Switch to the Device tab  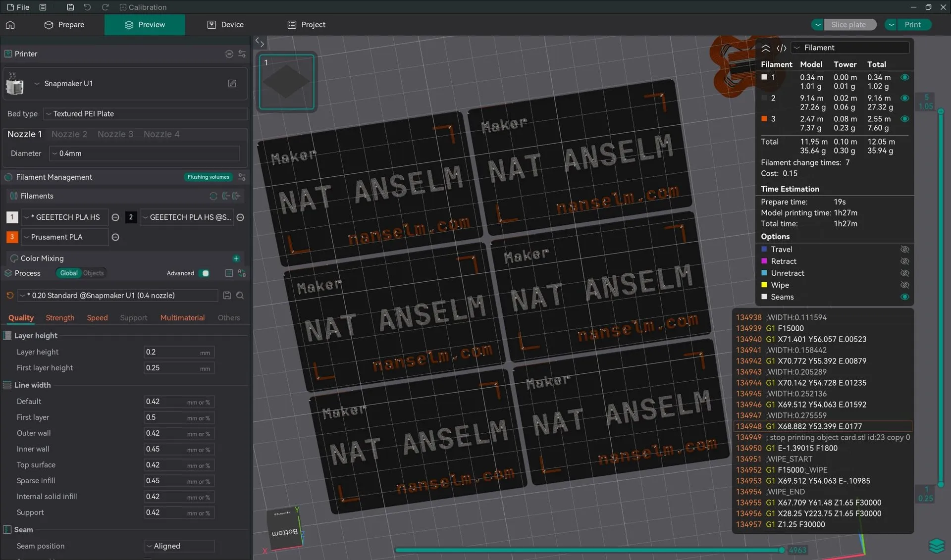225,25
